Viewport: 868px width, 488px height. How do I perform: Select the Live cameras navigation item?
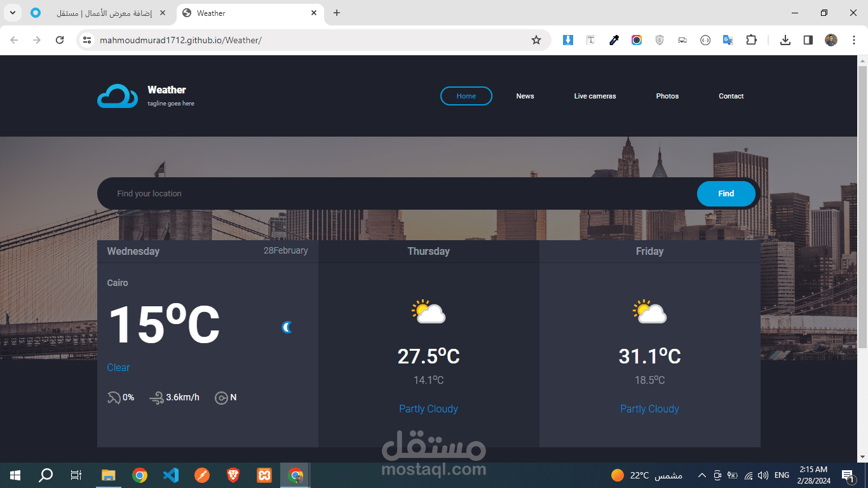point(595,96)
